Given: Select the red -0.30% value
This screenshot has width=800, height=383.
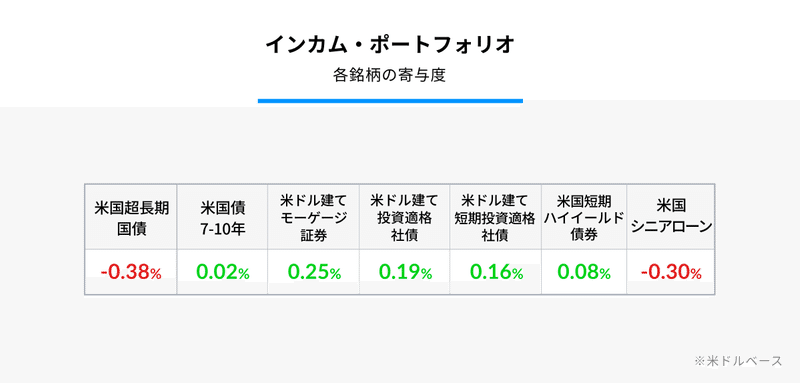Looking at the screenshot, I should (x=671, y=272).
